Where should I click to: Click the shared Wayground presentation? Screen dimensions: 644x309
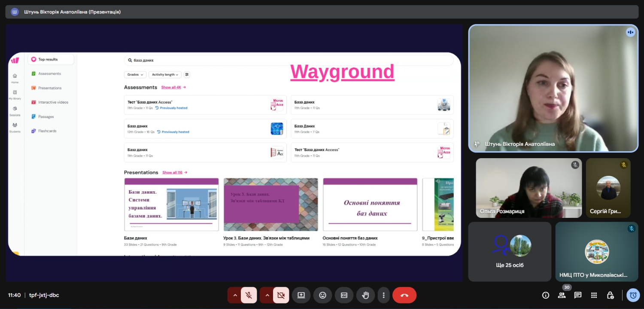click(x=234, y=154)
